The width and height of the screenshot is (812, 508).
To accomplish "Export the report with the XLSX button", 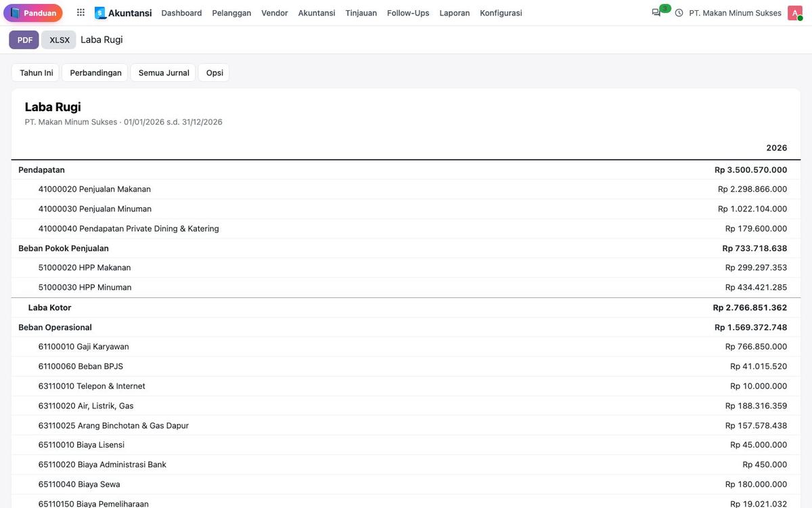I will (60, 40).
